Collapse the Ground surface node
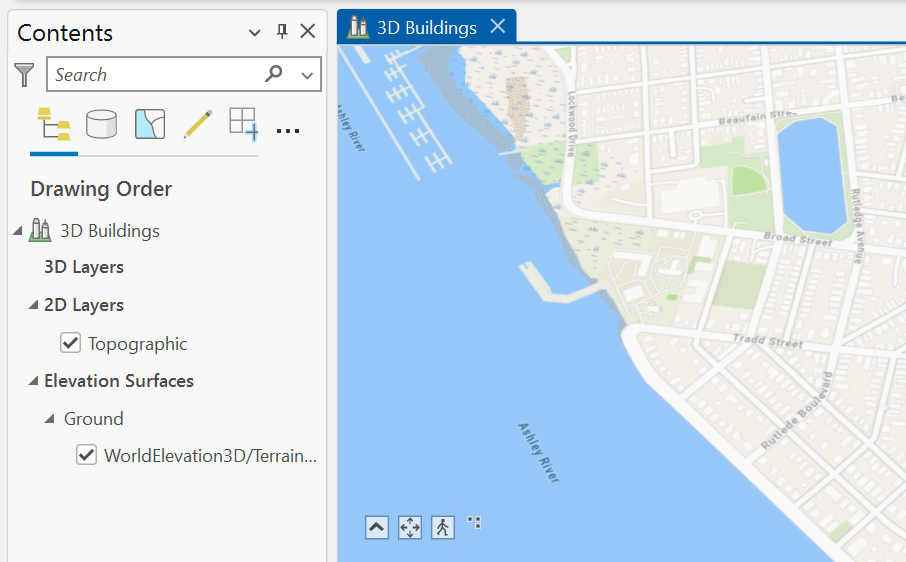Viewport: 906px width, 562px height. [x=50, y=419]
